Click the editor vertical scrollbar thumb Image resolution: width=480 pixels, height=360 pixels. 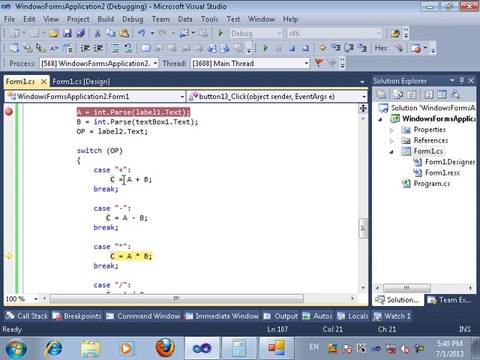(x=363, y=228)
